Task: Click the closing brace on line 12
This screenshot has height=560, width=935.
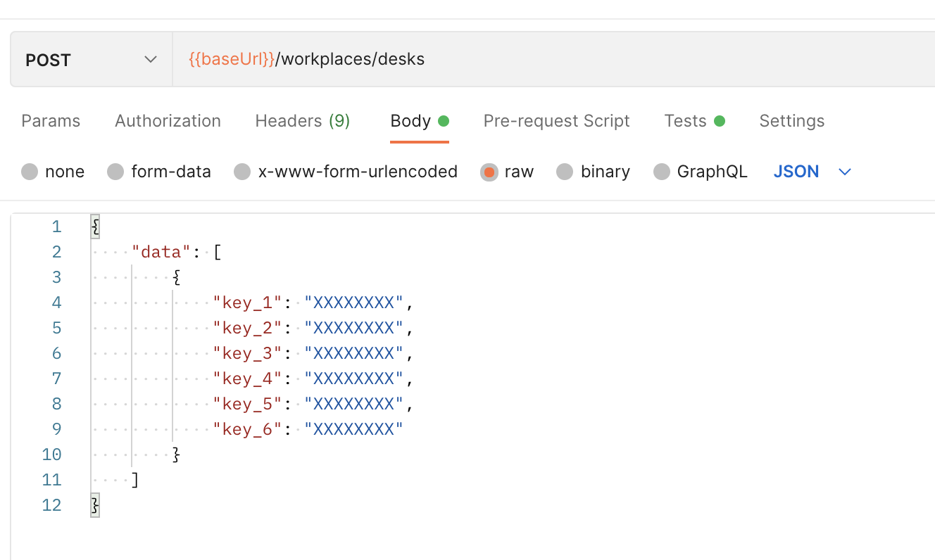Action: [x=95, y=505]
